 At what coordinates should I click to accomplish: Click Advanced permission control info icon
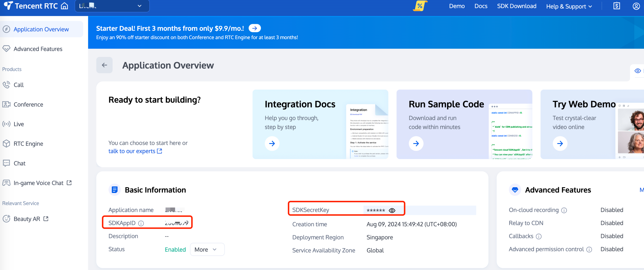click(589, 249)
